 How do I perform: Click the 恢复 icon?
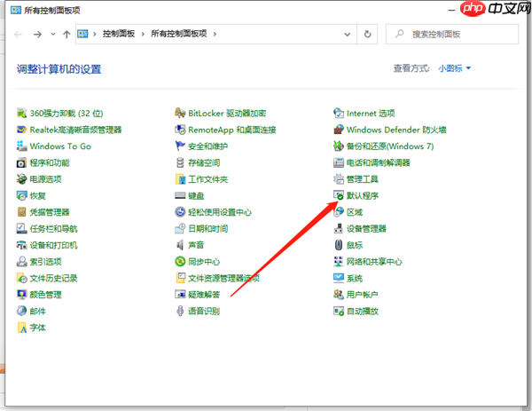[21, 195]
